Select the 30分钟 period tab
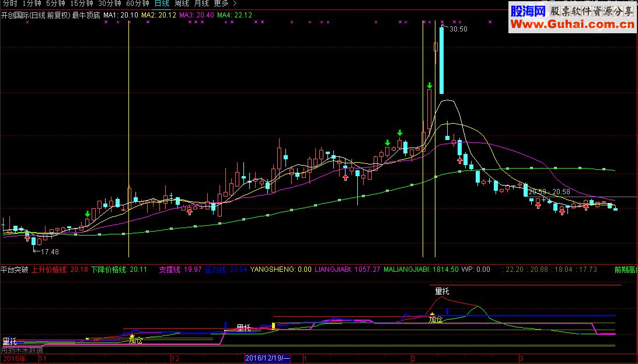 pos(110,3)
